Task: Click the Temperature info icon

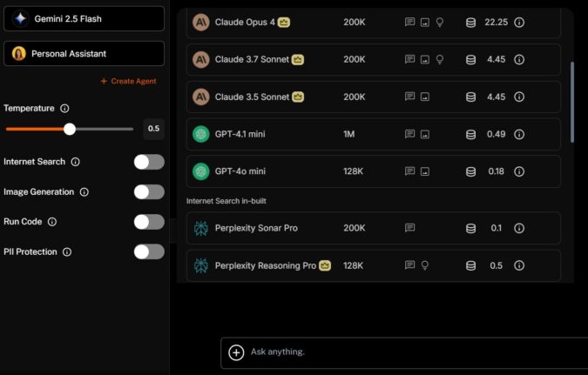Action: click(x=64, y=108)
